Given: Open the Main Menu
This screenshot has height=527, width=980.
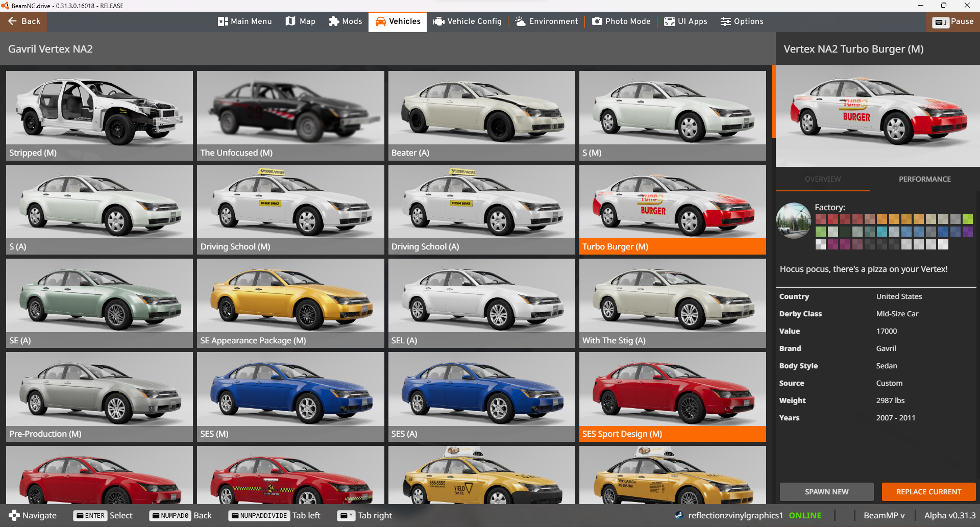Looking at the screenshot, I should click(x=245, y=21).
